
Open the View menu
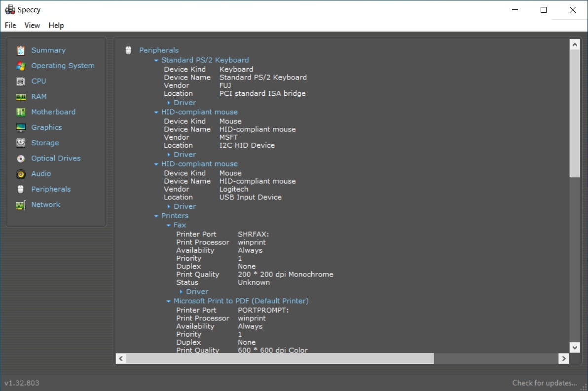point(32,25)
